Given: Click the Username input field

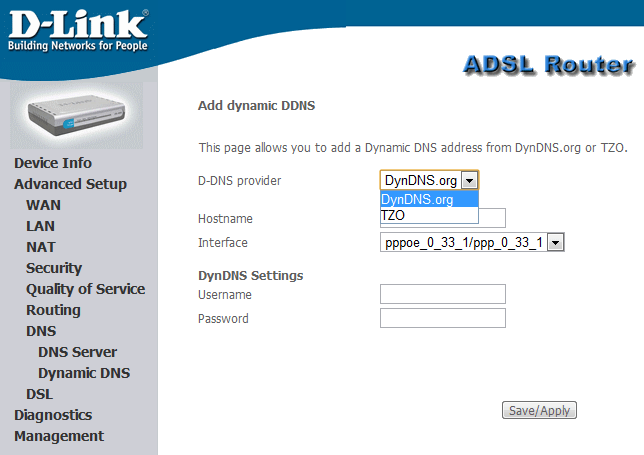Looking at the screenshot, I should (442, 294).
